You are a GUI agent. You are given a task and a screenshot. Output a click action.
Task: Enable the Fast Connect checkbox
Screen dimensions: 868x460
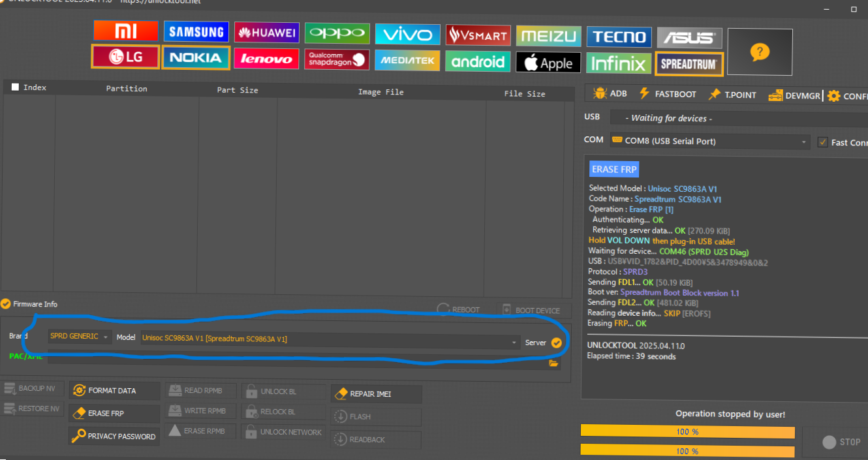tap(823, 142)
